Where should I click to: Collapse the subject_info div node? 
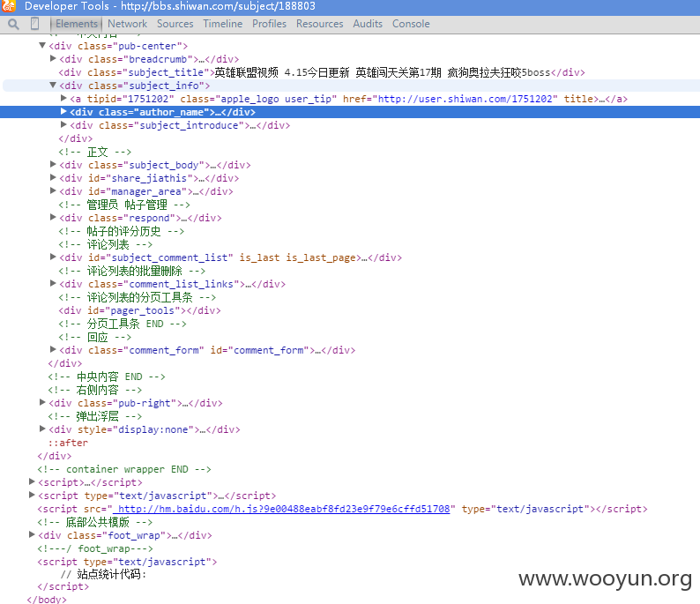53,85
